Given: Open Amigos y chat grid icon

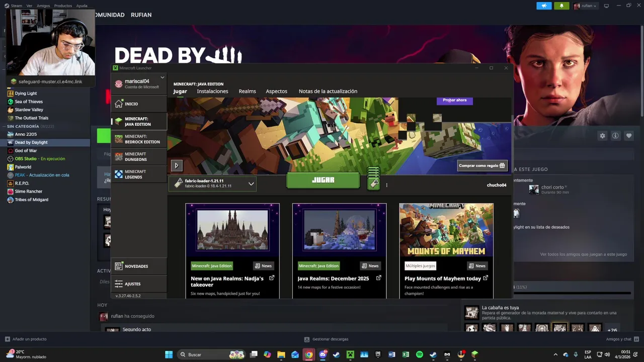Looking at the screenshot, I should [x=636, y=339].
